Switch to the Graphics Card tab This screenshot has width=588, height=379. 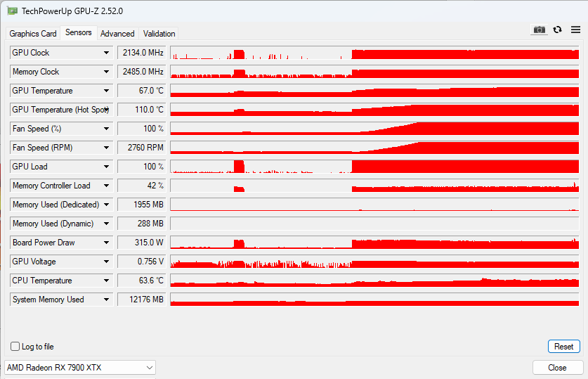33,33
